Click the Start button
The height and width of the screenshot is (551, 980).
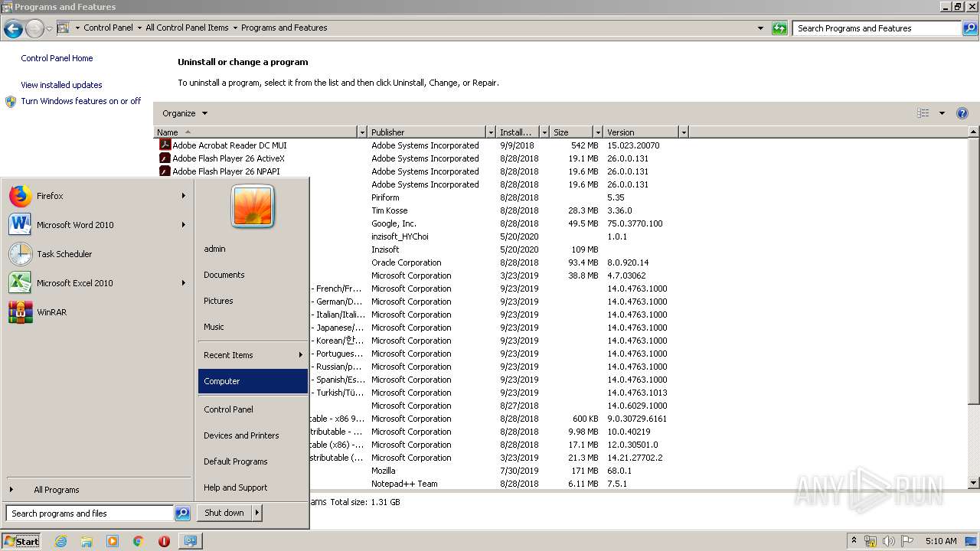point(21,541)
